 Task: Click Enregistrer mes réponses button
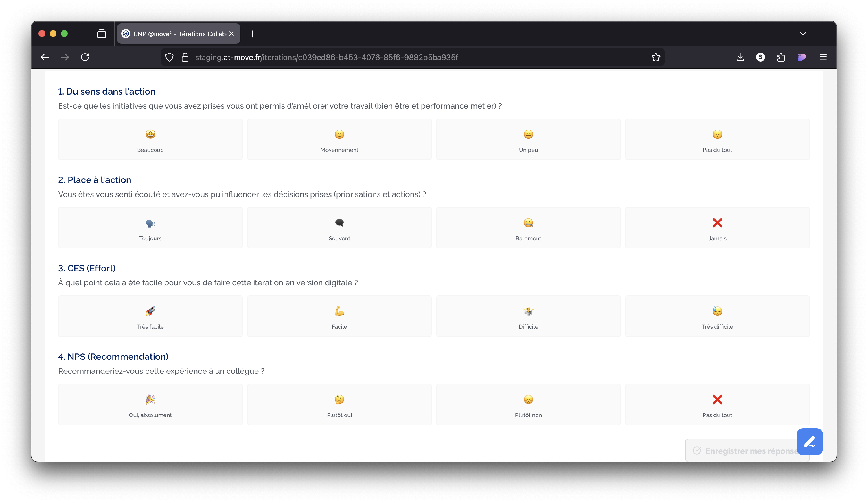coord(741,451)
